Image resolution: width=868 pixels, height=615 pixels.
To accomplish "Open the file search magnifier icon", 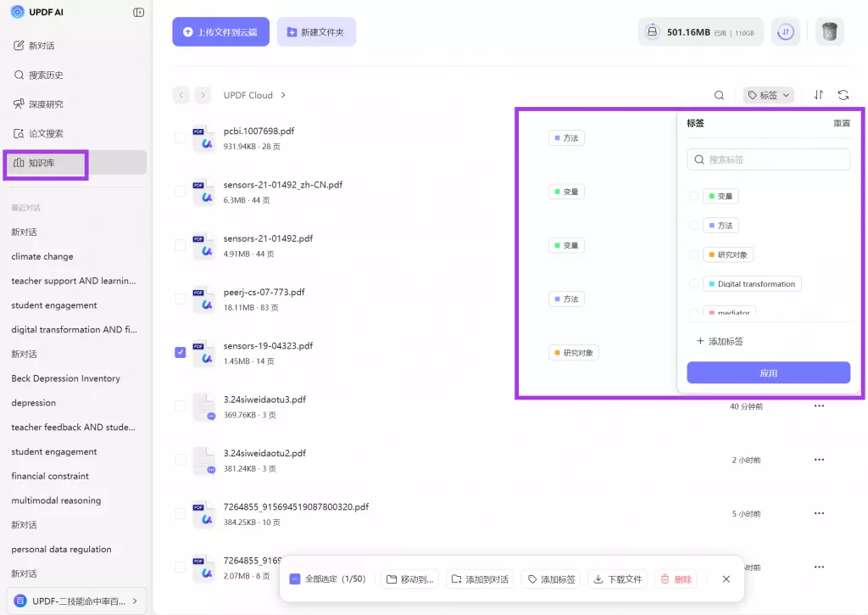I will pos(719,96).
